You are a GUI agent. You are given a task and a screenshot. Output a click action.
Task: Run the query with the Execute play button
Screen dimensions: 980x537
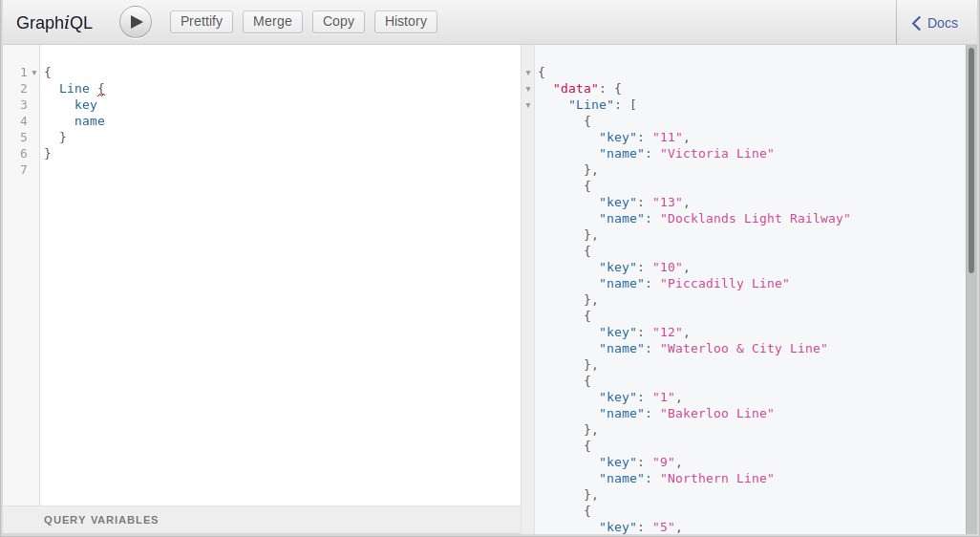(x=136, y=22)
